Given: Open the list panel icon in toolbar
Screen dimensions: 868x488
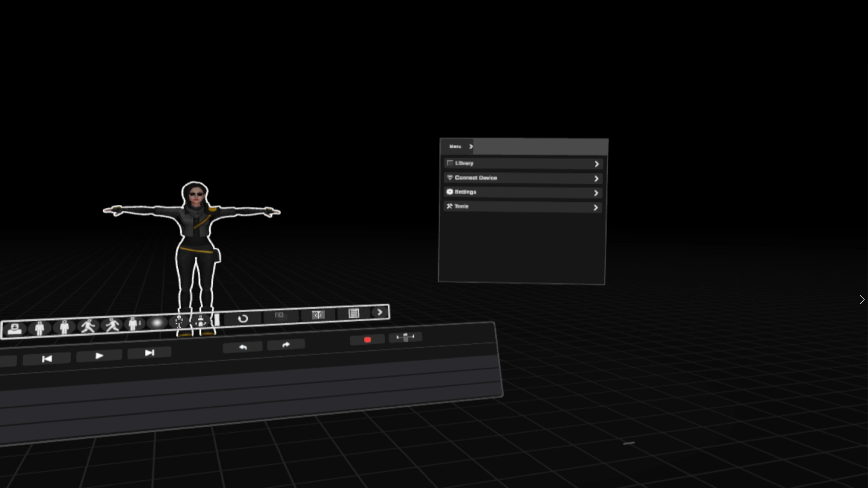Looking at the screenshot, I should 354,313.
